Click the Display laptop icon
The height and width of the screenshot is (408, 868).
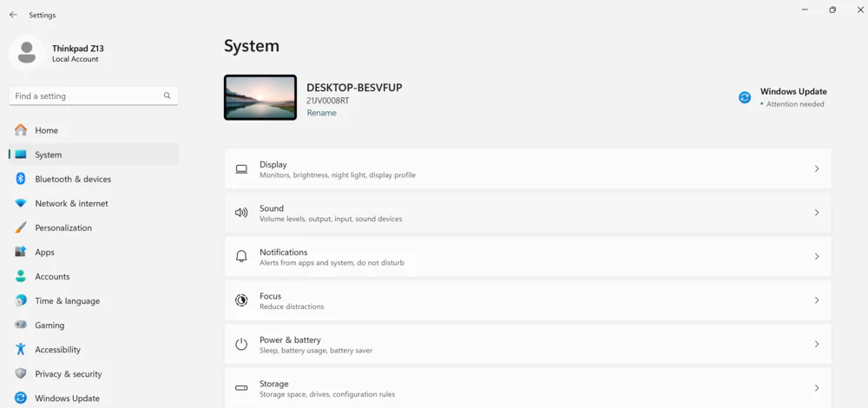tap(241, 169)
